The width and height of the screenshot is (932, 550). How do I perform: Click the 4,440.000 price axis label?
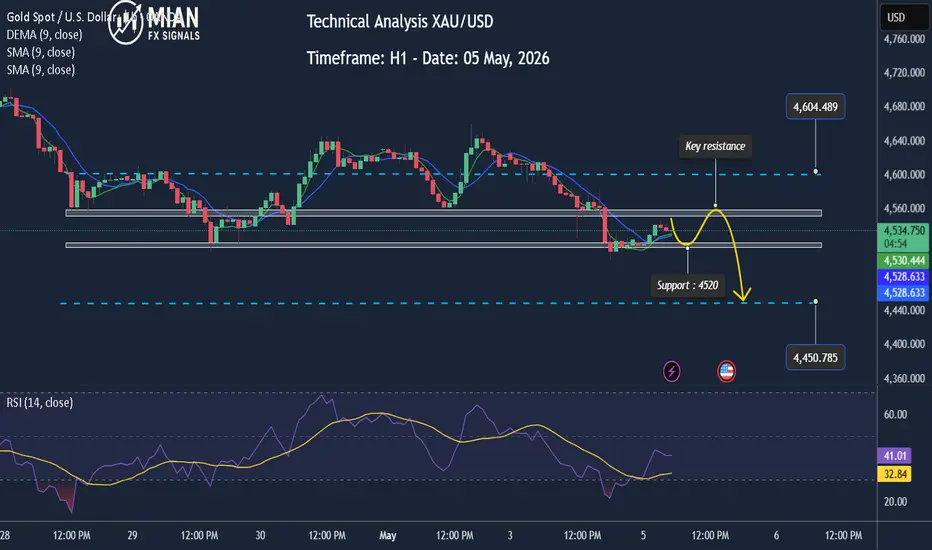(904, 310)
